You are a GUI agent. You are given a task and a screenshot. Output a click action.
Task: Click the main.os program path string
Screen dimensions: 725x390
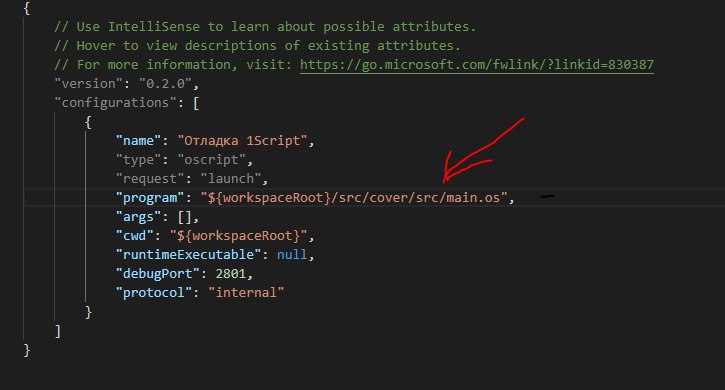pos(354,198)
